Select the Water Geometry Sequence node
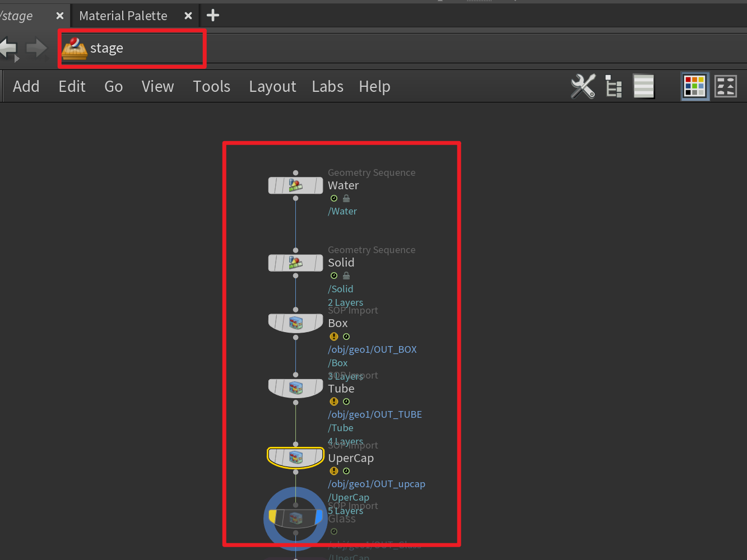This screenshot has width=747, height=560. pyautogui.click(x=296, y=185)
